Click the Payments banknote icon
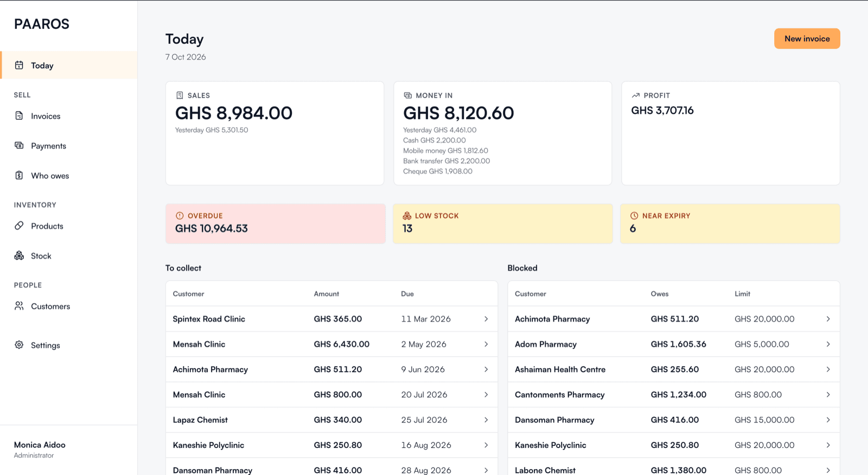Image resolution: width=868 pixels, height=475 pixels. (x=19, y=145)
